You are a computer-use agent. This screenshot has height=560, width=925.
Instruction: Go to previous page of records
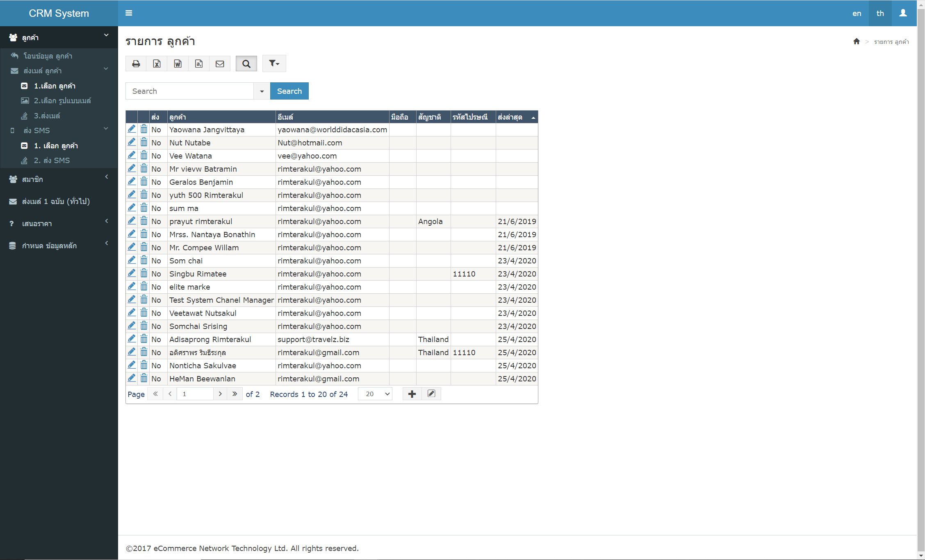coord(170,394)
